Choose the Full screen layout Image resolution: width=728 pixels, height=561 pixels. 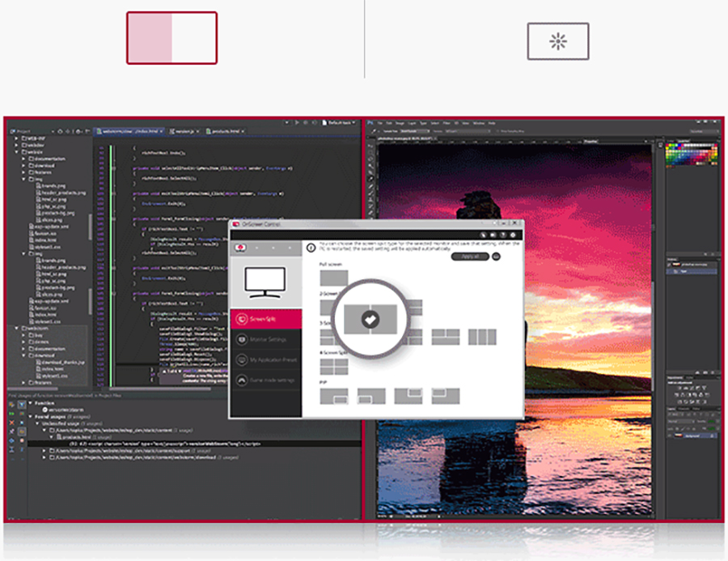pyautogui.click(x=334, y=278)
